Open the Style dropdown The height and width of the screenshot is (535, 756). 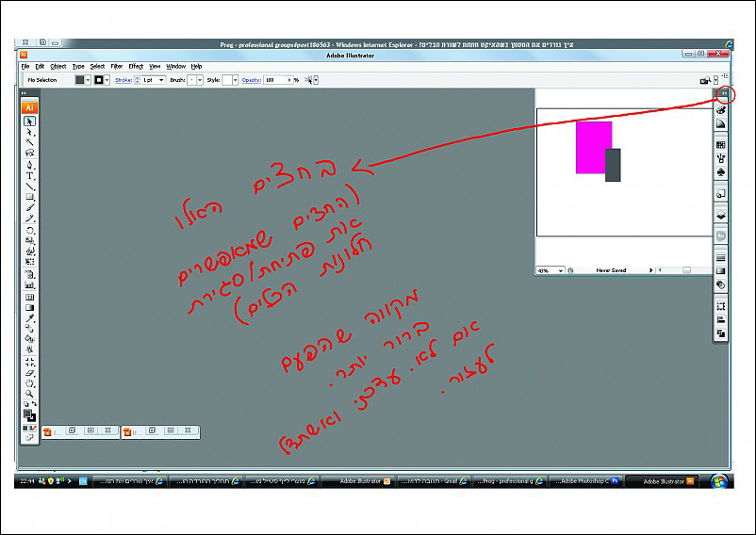pyautogui.click(x=235, y=80)
